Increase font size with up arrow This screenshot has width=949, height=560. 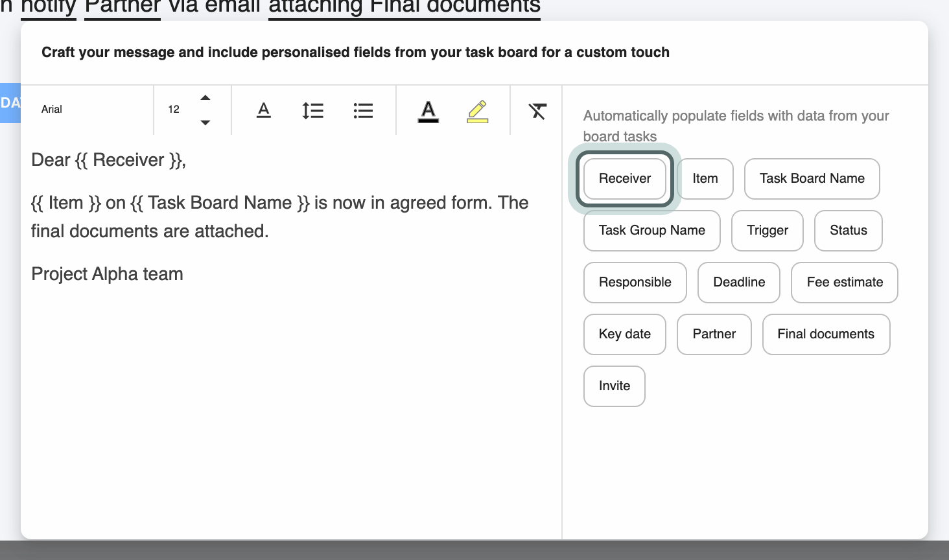click(x=205, y=98)
